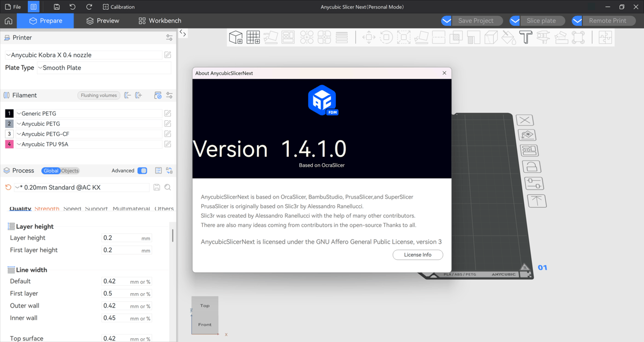The width and height of the screenshot is (644, 342).
Task: Click the Split to objects icon
Action: click(x=307, y=37)
